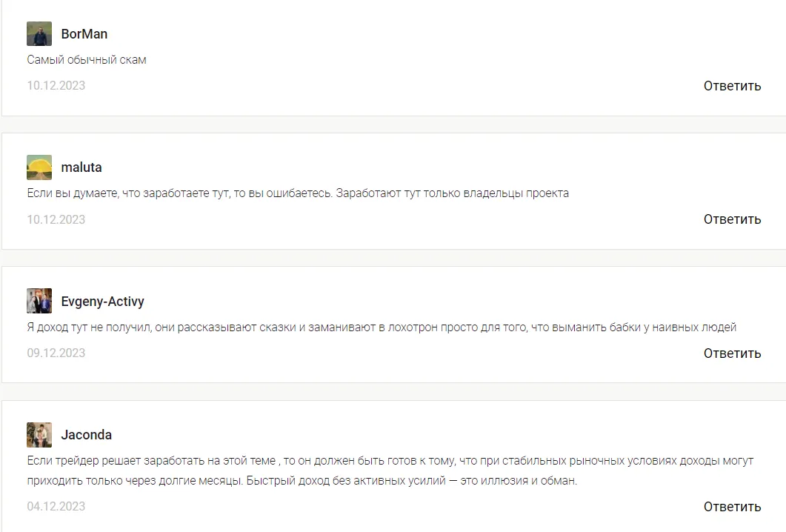This screenshot has width=786, height=532.
Task: Open Evgeny-Activy's avatar picture
Action: pyautogui.click(x=39, y=301)
